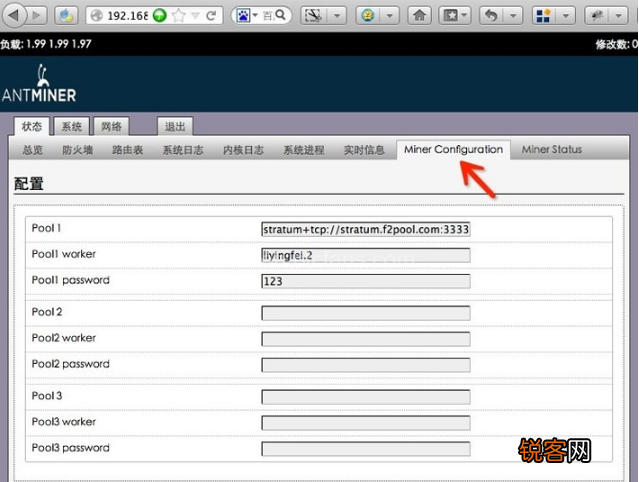Switch to Miner Configuration tab
Image resolution: width=639 pixels, height=482 pixels.
(x=453, y=150)
